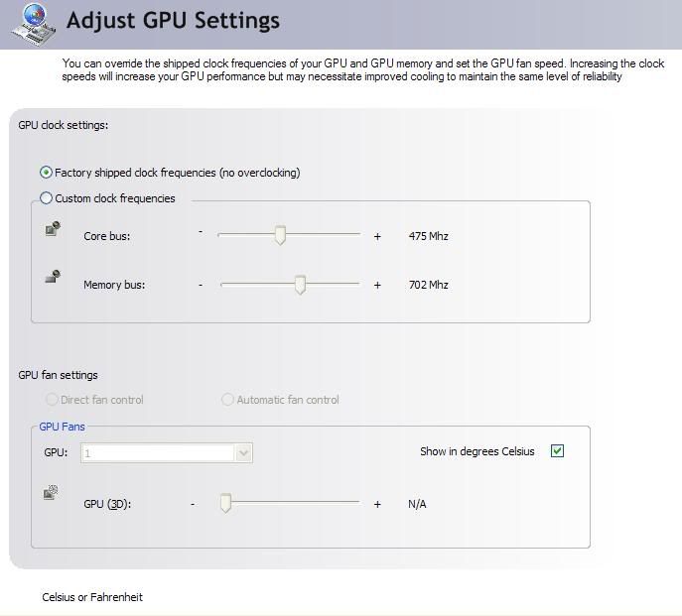The height and width of the screenshot is (616, 682).
Task: Click the GPU (3D) fan speed slider thumb
Action: [x=225, y=503]
